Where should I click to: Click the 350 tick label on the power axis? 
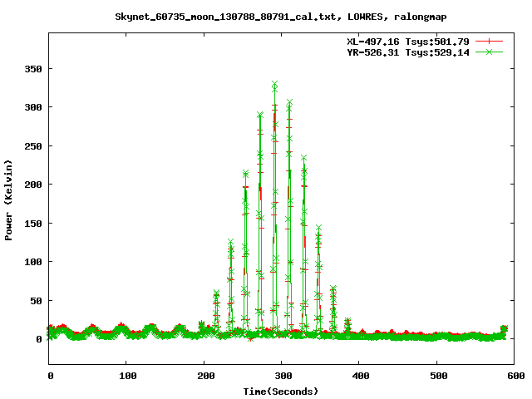[33, 69]
